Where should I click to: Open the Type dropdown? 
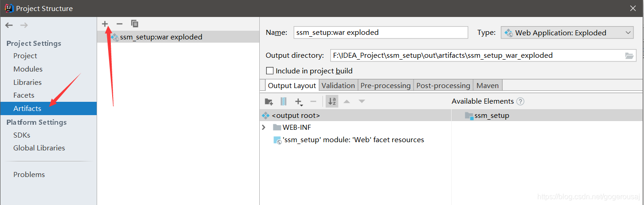(x=567, y=33)
